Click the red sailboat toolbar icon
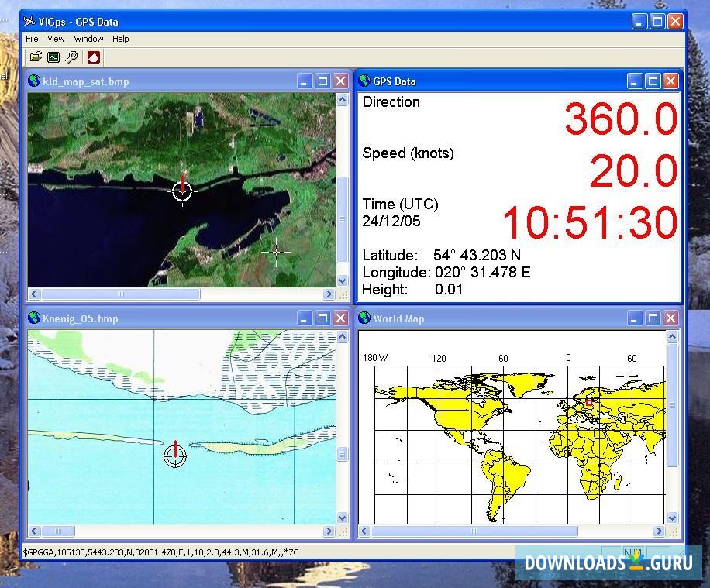The width and height of the screenshot is (710, 588). pos(93,57)
